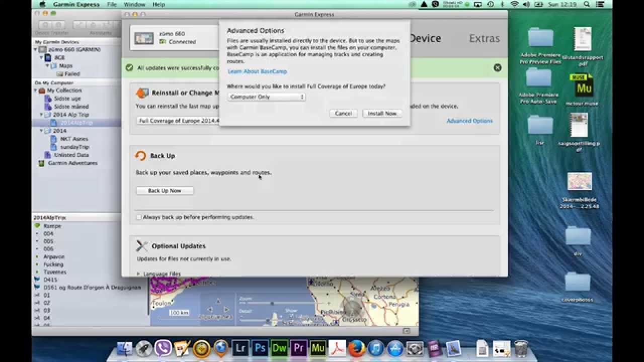Screen dimensions: 644x362
Task: Click the green success checkmark icon
Action: (129, 67)
